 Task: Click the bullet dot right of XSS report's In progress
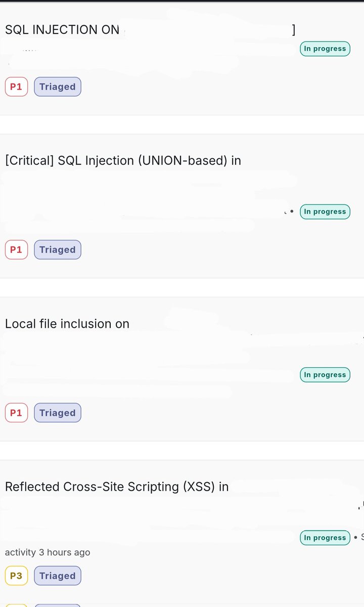[x=356, y=537]
